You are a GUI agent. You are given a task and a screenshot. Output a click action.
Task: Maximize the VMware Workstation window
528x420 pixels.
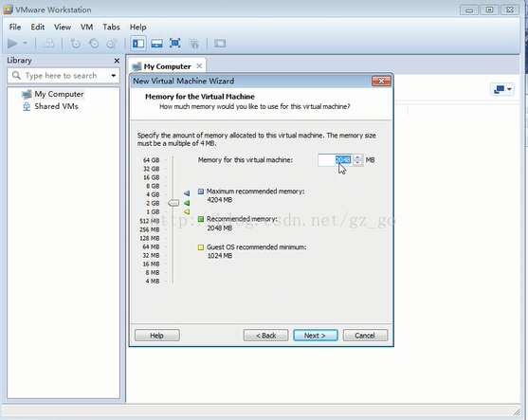pyautogui.click(x=489, y=10)
